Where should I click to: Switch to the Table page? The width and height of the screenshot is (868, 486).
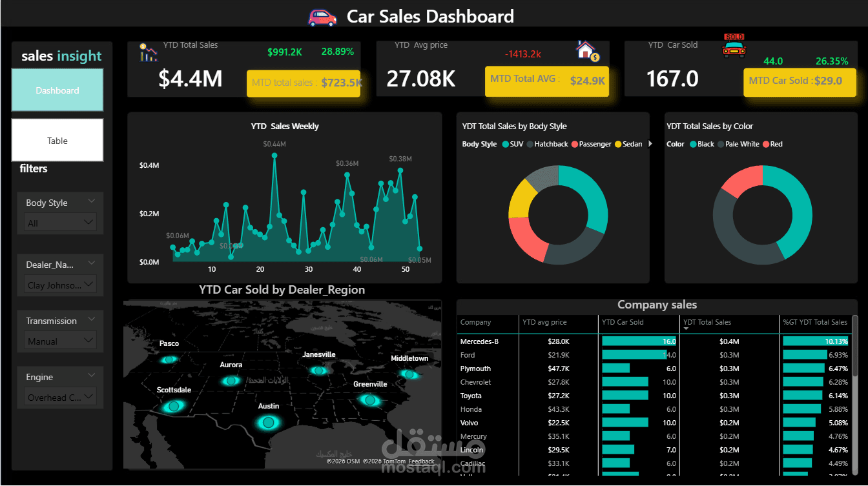57,140
